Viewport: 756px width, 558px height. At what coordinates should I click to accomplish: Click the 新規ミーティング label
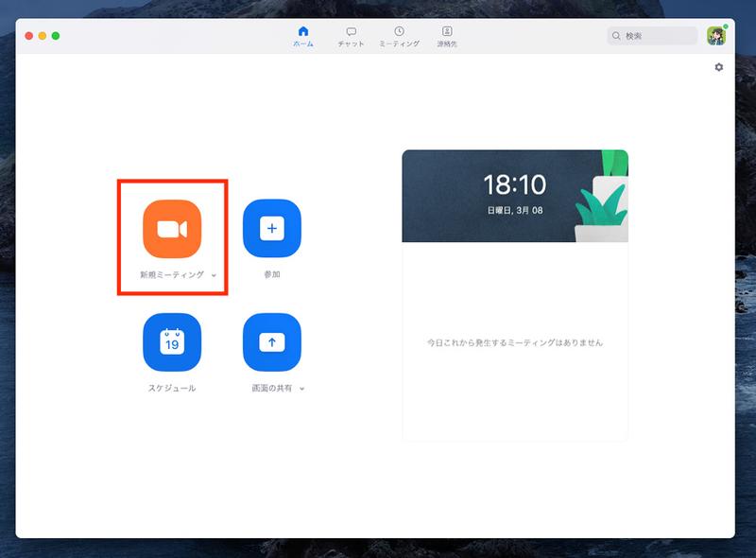[172, 274]
